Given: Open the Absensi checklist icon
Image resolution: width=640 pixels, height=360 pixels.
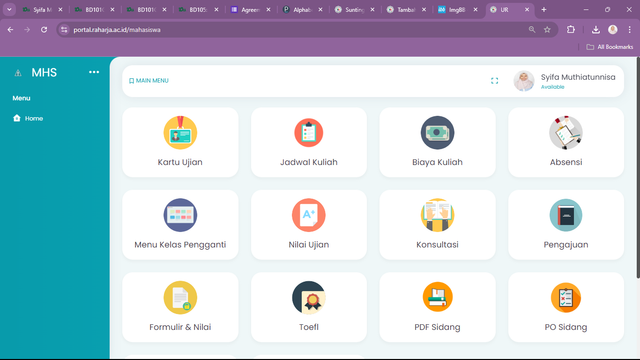Looking at the screenshot, I should (566, 133).
